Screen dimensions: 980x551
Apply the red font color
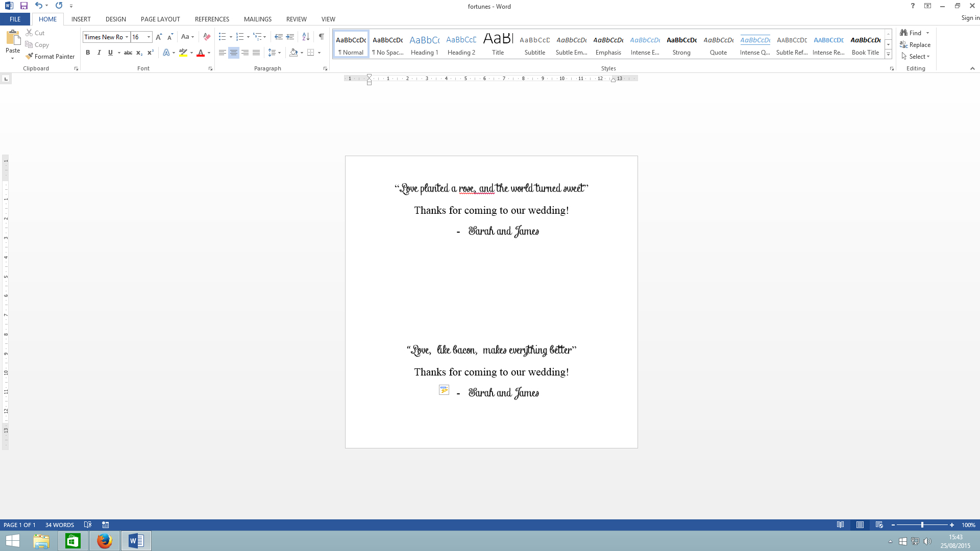click(201, 53)
